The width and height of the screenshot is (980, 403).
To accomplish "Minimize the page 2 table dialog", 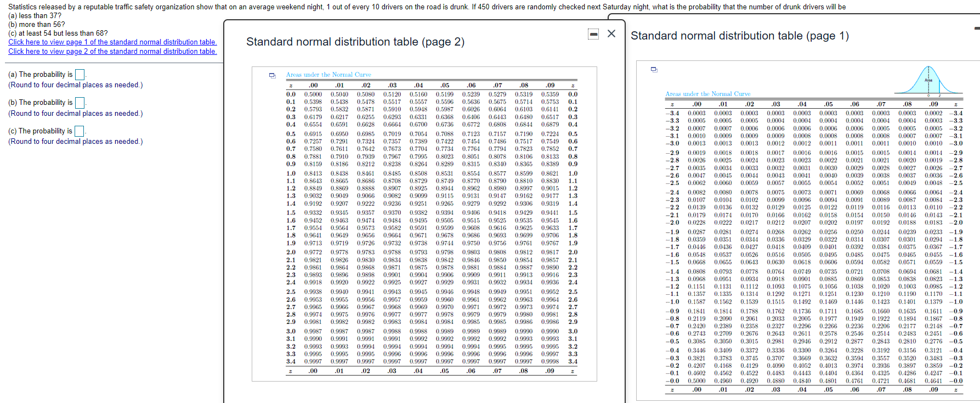I will point(593,34).
